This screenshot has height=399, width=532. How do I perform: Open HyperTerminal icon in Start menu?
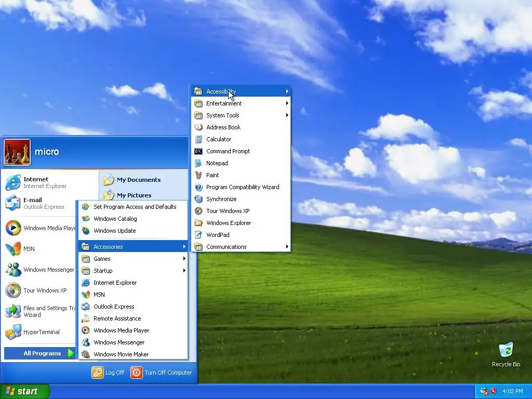13,332
